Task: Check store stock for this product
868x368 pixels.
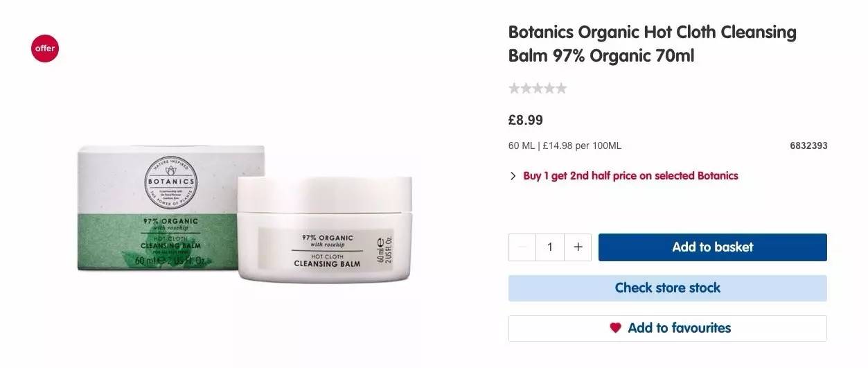Action: click(x=668, y=288)
